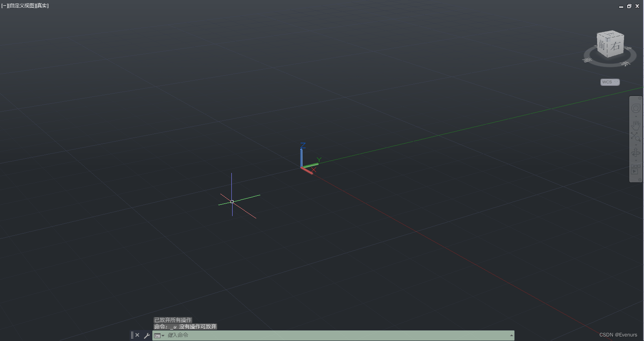
Task: Close the navigation bar
Action: point(640,98)
